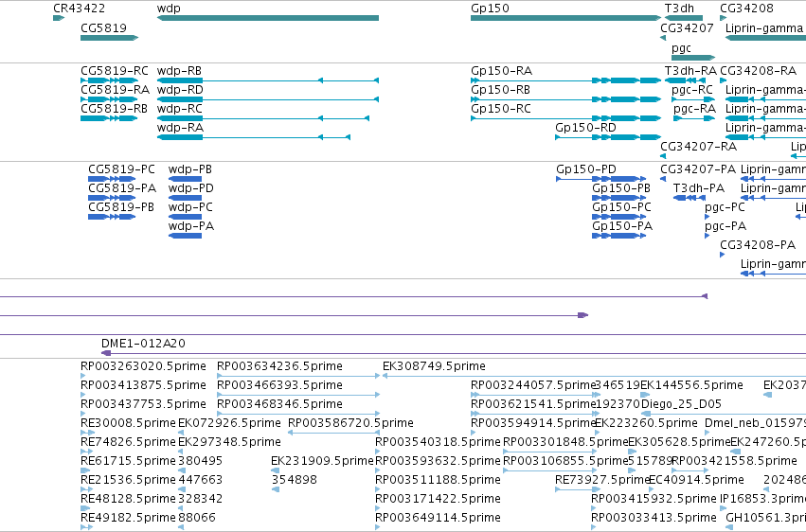Select the CR43422 gene feature
The image size is (806, 532).
point(59,18)
